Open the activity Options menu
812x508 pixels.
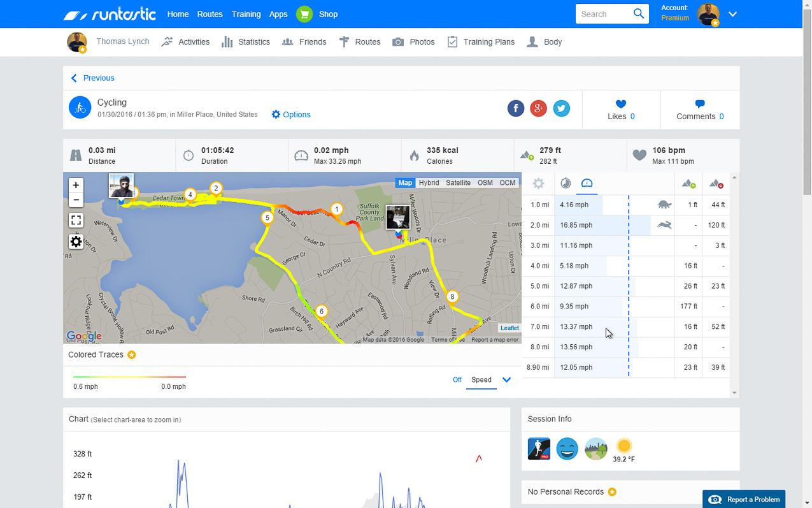point(291,115)
